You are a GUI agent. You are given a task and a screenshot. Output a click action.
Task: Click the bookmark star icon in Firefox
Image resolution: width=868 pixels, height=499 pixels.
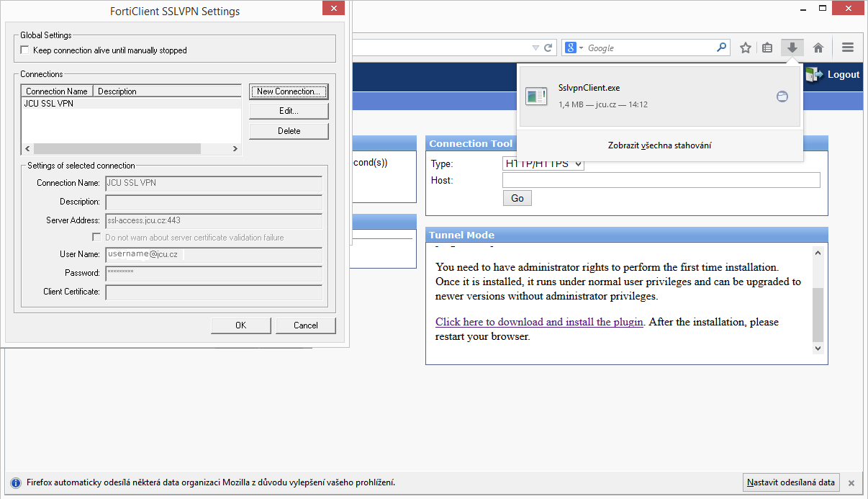(x=746, y=48)
